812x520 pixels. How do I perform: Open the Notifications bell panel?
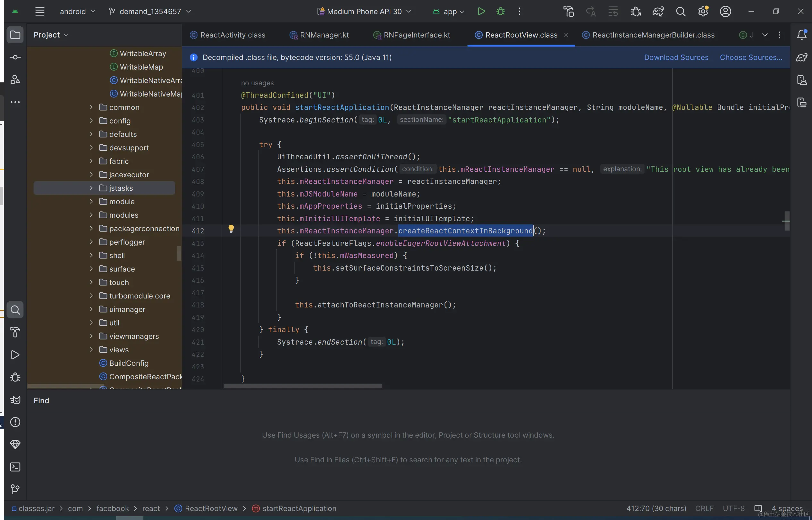tap(802, 35)
